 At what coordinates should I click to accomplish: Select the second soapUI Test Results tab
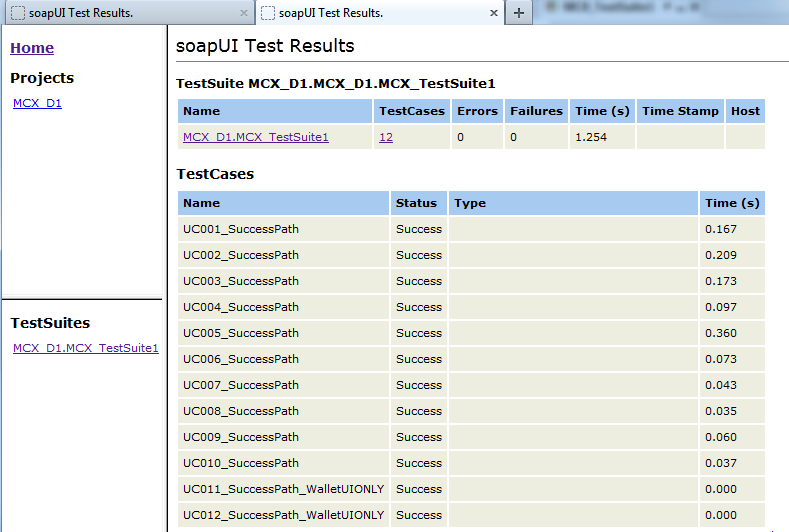[x=380, y=13]
